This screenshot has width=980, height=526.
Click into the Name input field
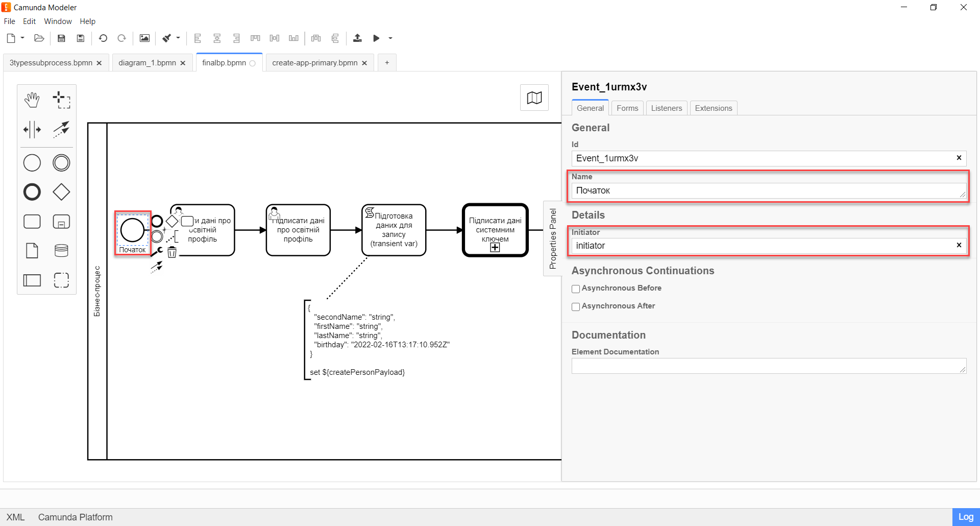(769, 190)
